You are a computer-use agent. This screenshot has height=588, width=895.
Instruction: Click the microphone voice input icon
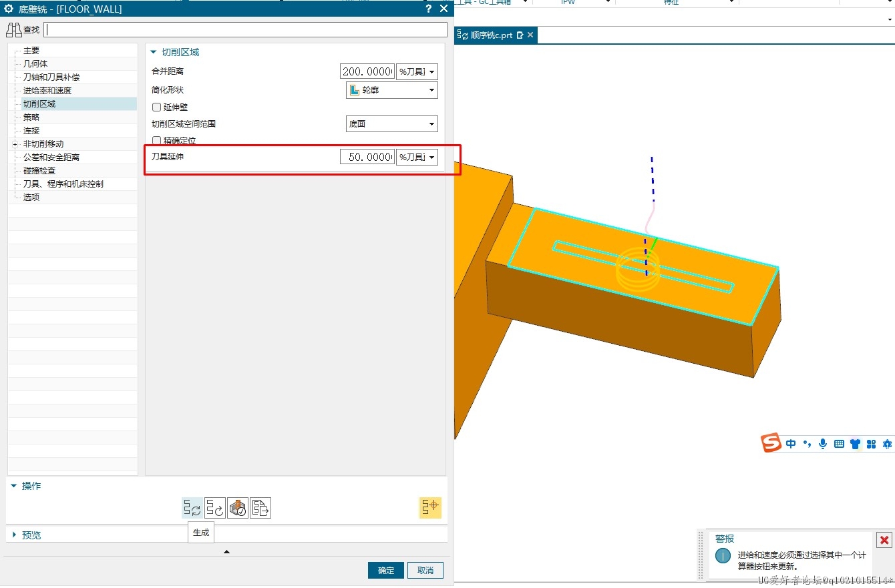[823, 444]
